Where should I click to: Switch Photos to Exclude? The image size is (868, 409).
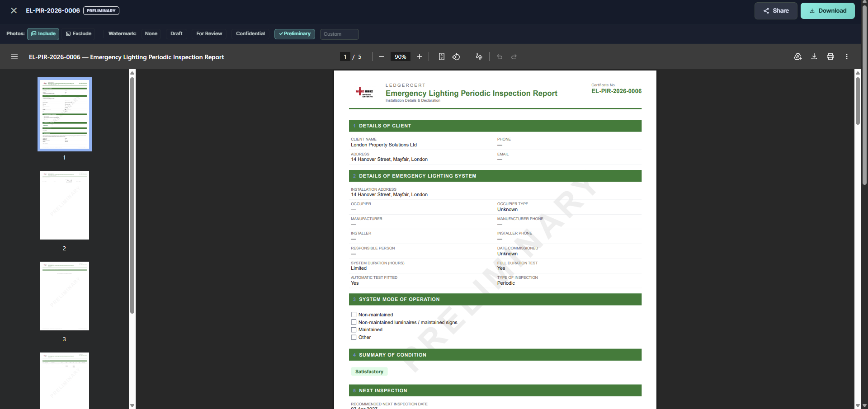78,34
